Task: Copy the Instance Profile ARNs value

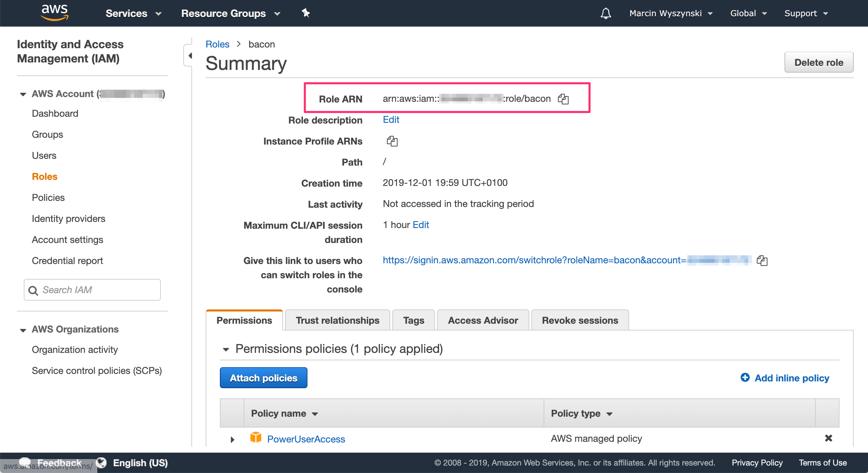Action: pyautogui.click(x=392, y=141)
